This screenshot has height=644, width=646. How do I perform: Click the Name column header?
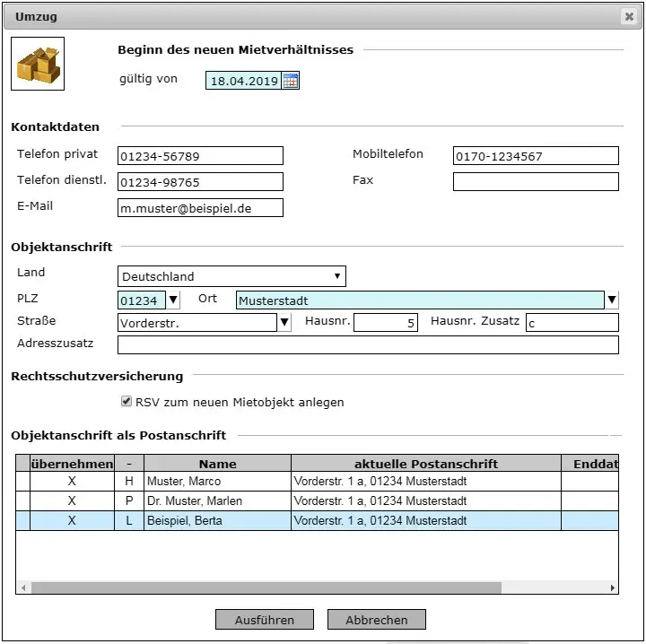pyautogui.click(x=218, y=464)
